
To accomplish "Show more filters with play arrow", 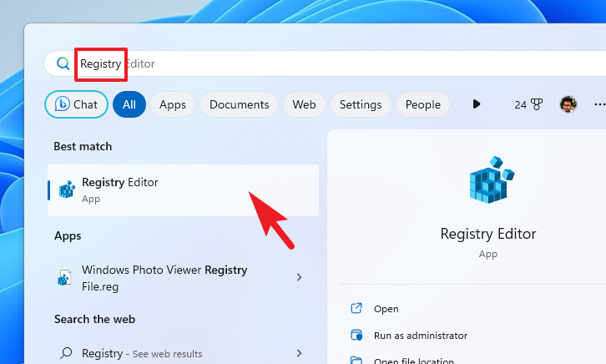I will click(x=476, y=104).
